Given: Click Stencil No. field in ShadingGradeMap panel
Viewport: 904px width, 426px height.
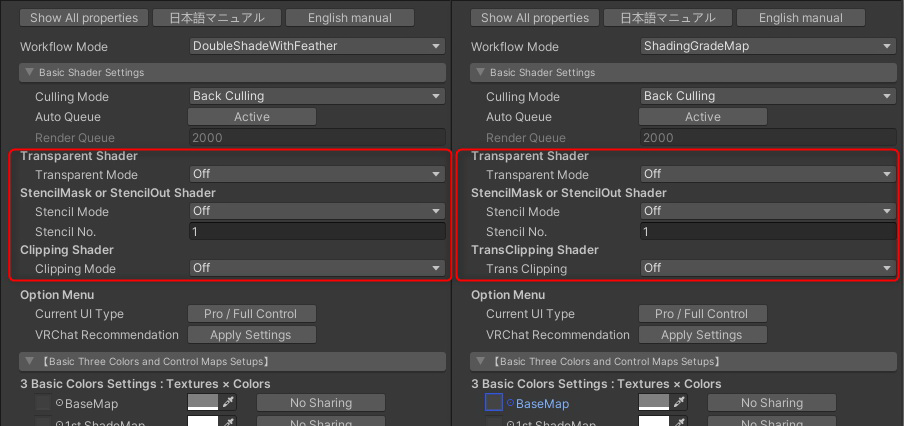Looking at the screenshot, I should click(x=768, y=231).
